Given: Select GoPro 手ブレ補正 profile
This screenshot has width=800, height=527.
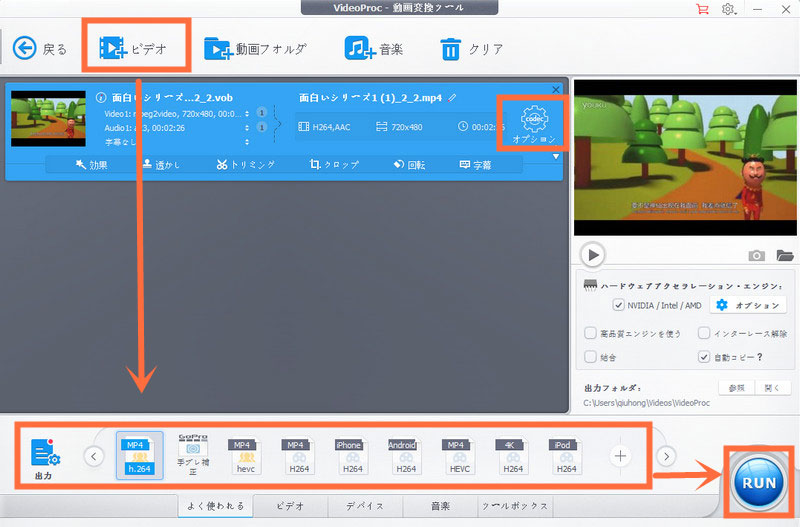Looking at the screenshot, I should tap(193, 455).
